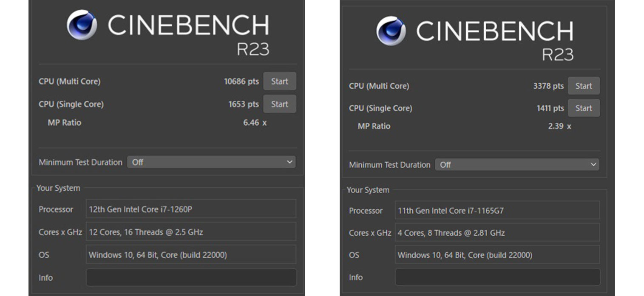644x296 pixels.
Task: Click 'Processor' label in left window
Action: (56, 209)
